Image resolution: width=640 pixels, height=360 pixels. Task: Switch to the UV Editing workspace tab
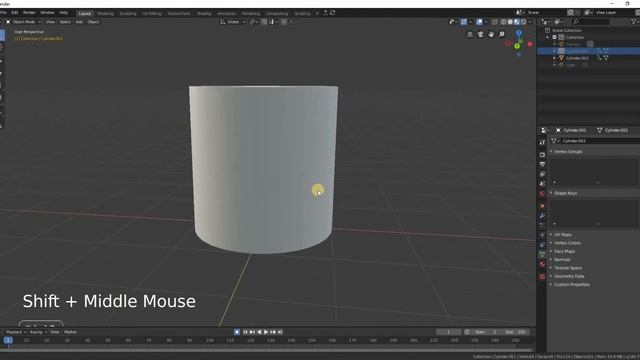[x=152, y=13]
